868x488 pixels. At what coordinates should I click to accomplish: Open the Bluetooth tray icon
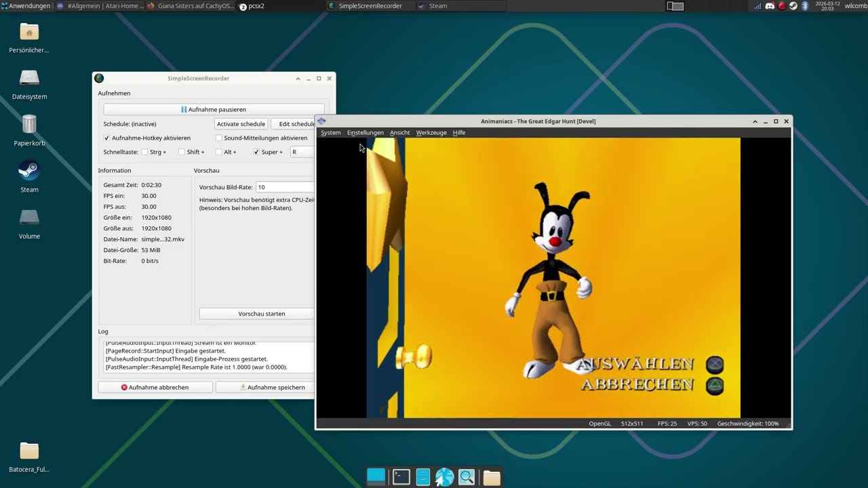click(805, 6)
